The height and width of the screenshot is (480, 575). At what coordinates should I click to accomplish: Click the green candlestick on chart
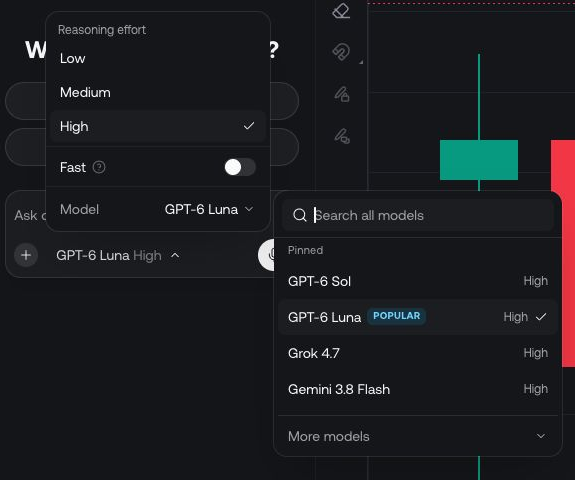(479, 160)
